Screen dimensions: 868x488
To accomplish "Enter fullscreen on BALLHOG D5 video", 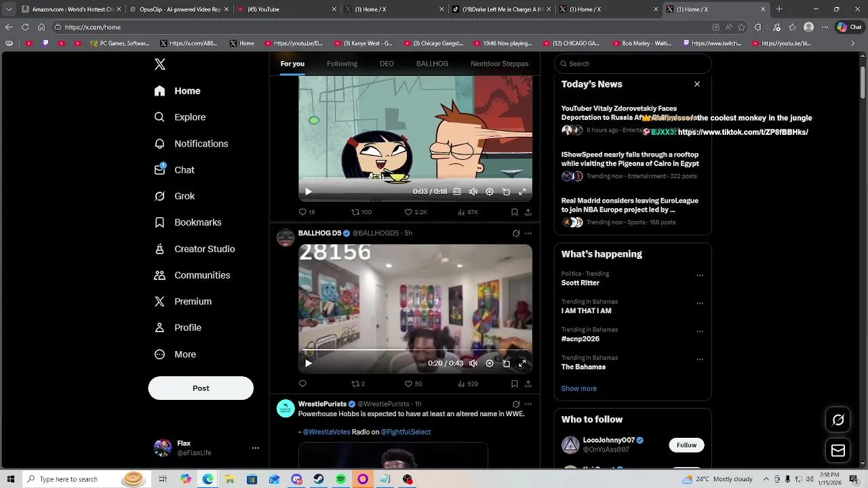I will 522,363.
